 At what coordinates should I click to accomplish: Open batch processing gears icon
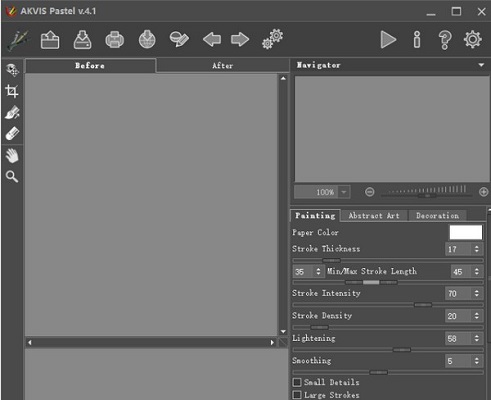click(x=272, y=39)
